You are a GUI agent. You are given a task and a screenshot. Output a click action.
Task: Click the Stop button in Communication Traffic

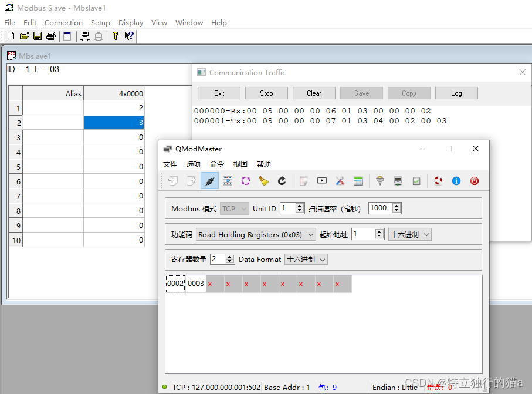point(266,93)
